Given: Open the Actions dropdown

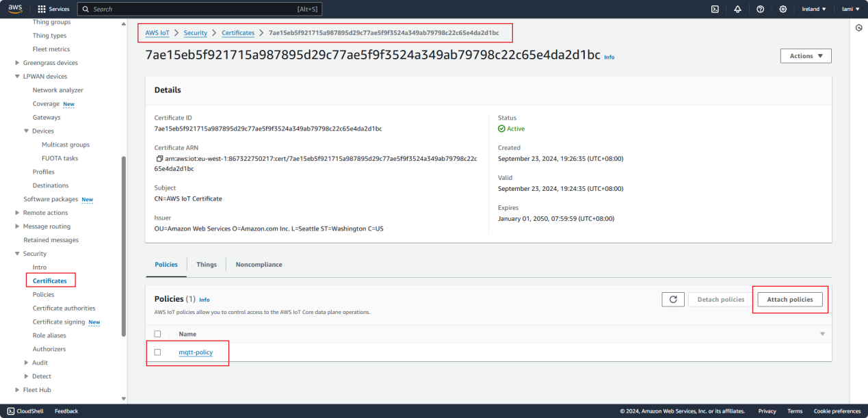Looking at the screenshot, I should [x=806, y=56].
